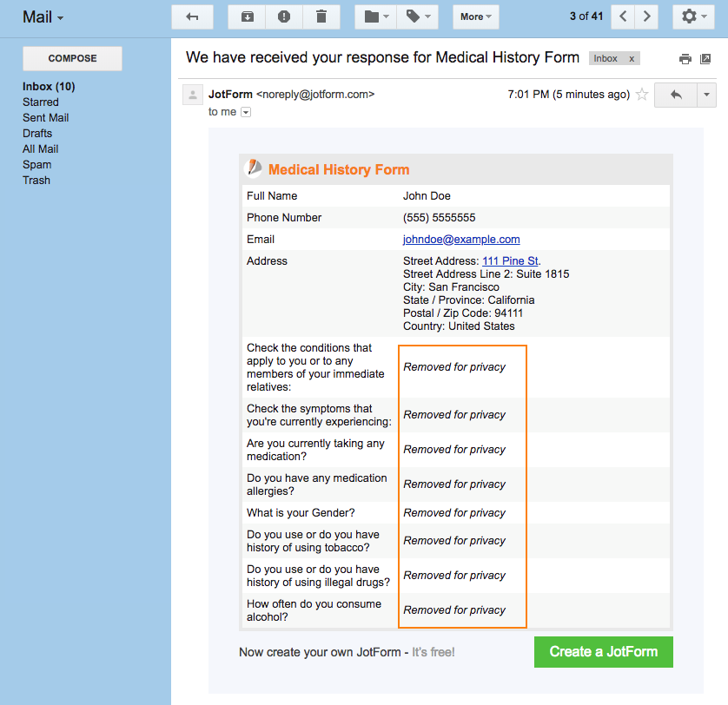Click the COMPOSE button
The image size is (728, 705).
(72, 58)
